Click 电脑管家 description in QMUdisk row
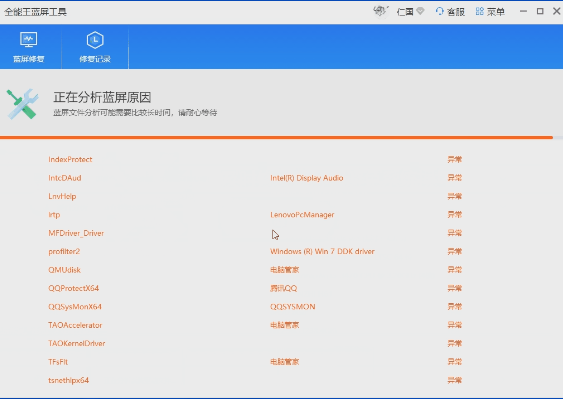 [284, 270]
